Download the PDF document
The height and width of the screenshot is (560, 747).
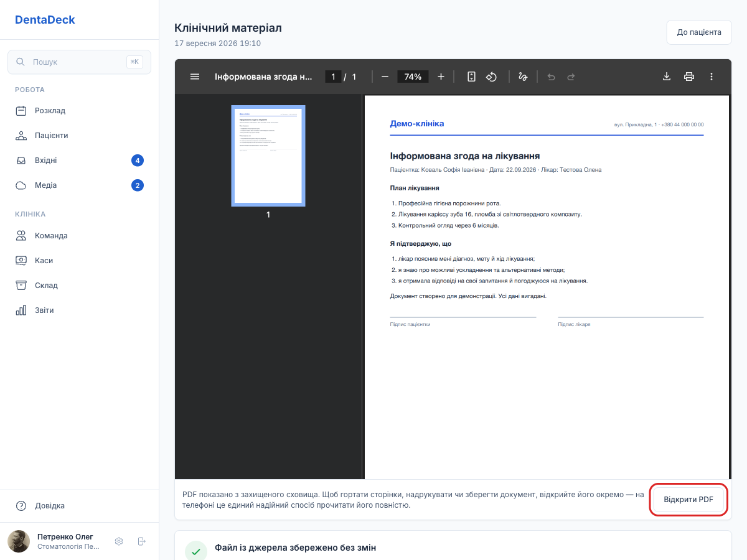click(x=666, y=77)
